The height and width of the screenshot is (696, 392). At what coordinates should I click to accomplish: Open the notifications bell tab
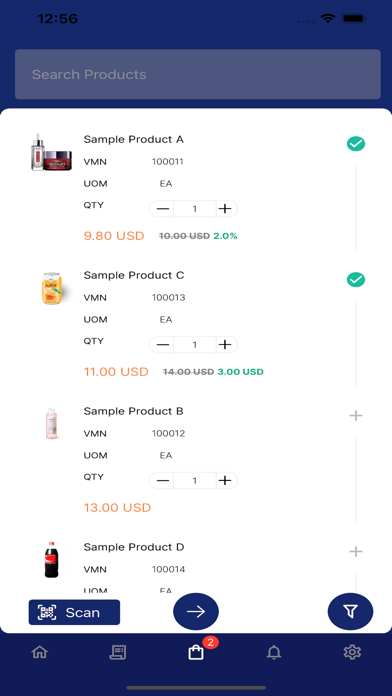click(x=274, y=652)
